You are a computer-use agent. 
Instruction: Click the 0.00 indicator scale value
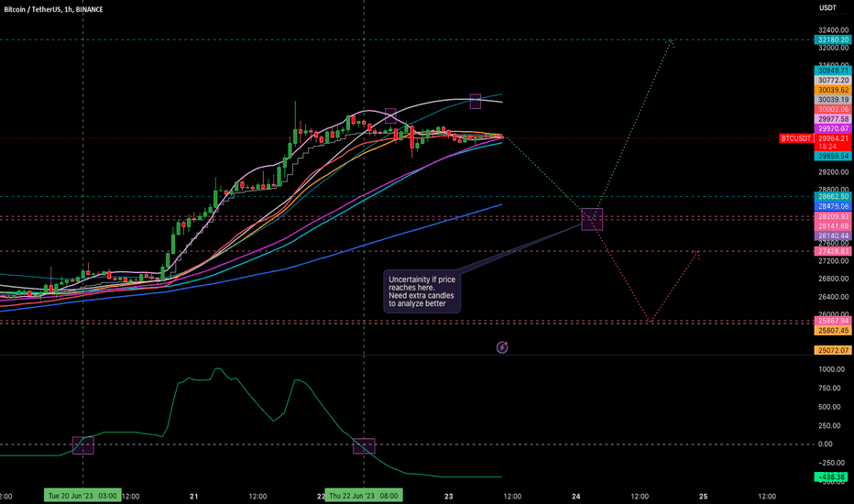tap(825, 444)
